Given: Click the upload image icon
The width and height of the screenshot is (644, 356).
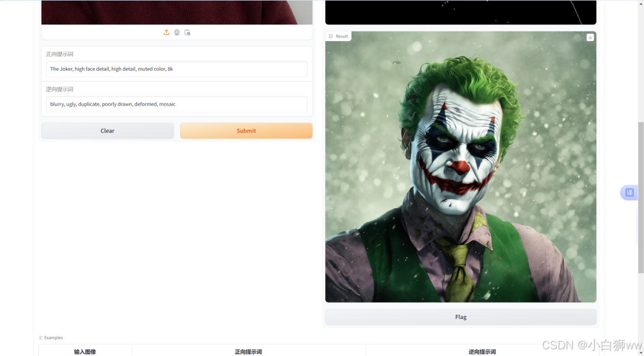Looking at the screenshot, I should click(x=166, y=33).
